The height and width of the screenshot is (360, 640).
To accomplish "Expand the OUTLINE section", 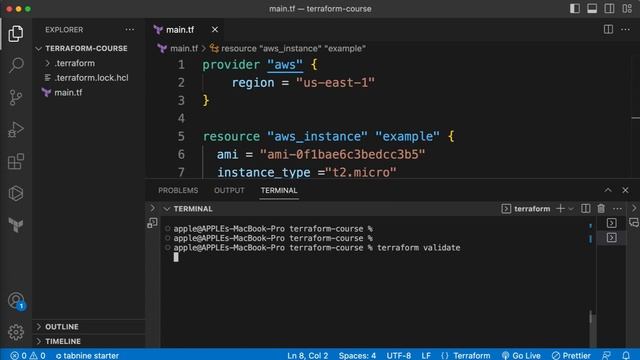I will [x=62, y=327].
